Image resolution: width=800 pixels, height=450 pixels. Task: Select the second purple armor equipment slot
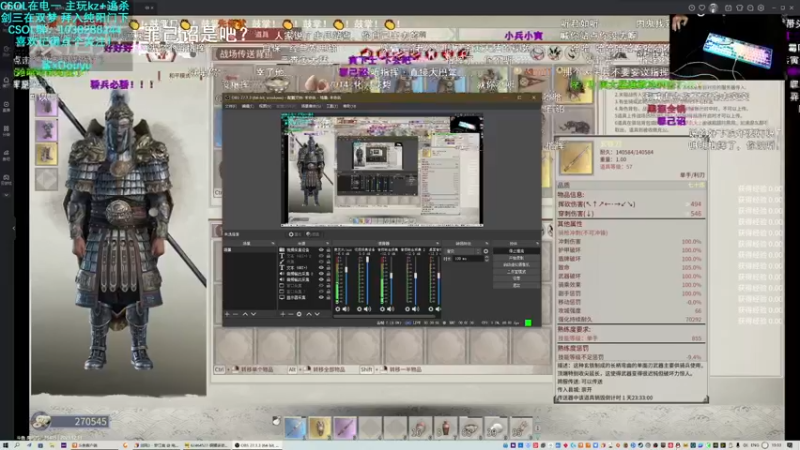(x=46, y=130)
